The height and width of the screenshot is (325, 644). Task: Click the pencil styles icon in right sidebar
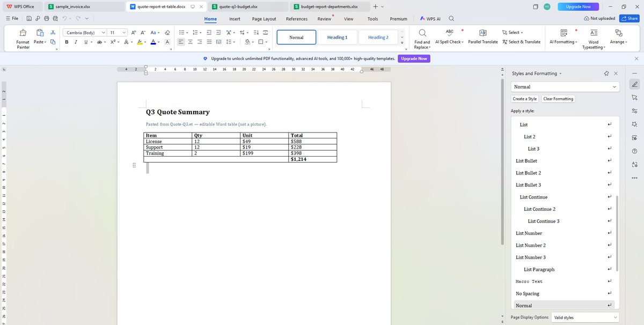pos(634,84)
